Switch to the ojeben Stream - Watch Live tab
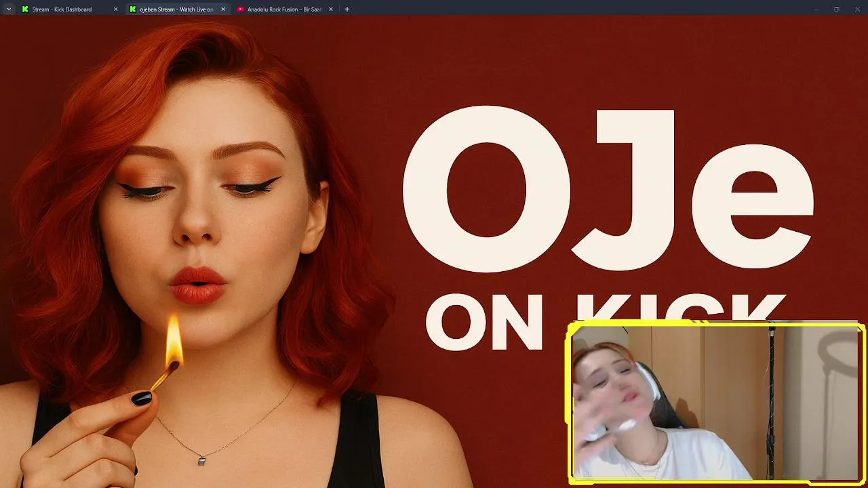 click(177, 9)
